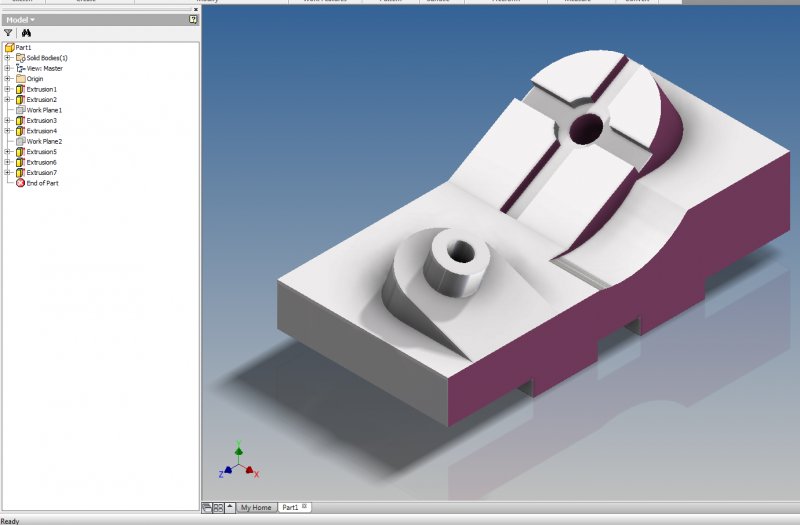Click the blue Z axis of the triad
Viewport: 800px width, 525px height.
pos(227,471)
